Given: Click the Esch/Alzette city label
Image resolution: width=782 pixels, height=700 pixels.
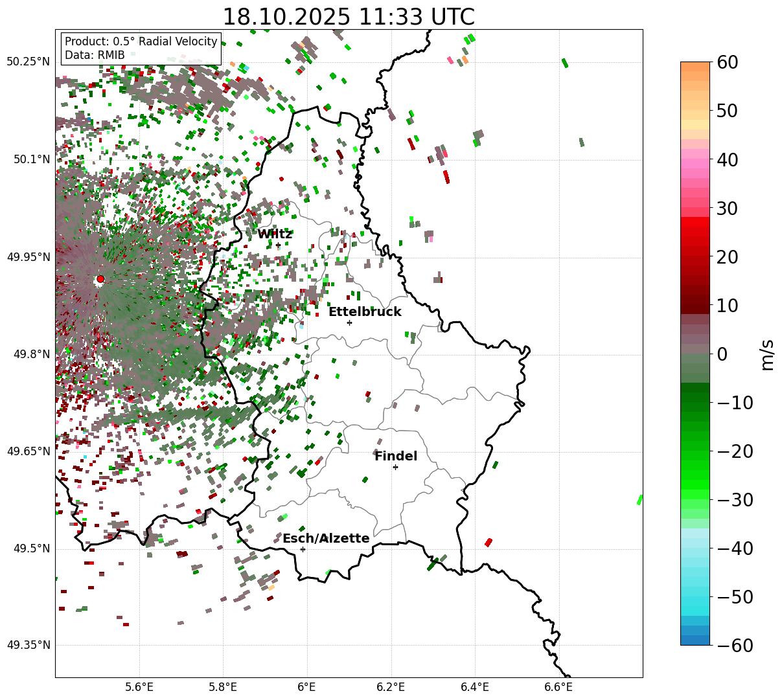Looking at the screenshot, I should coord(326,538).
